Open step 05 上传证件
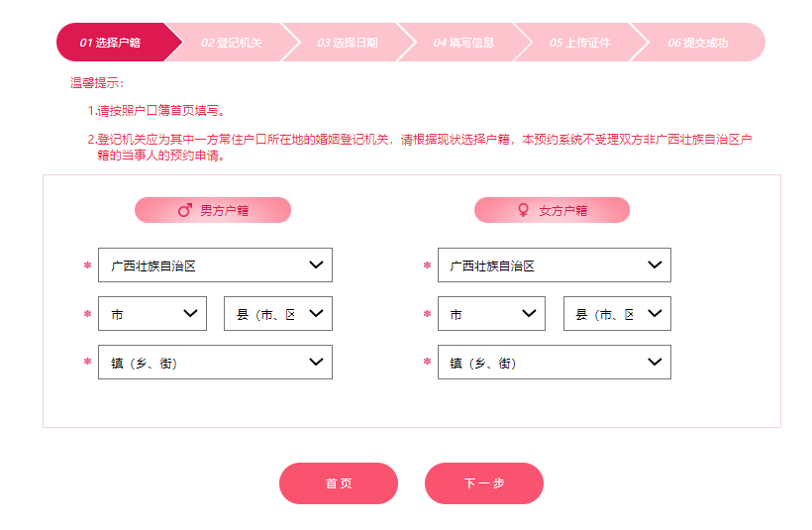Viewport: 812px width, 530px height. tap(580, 43)
